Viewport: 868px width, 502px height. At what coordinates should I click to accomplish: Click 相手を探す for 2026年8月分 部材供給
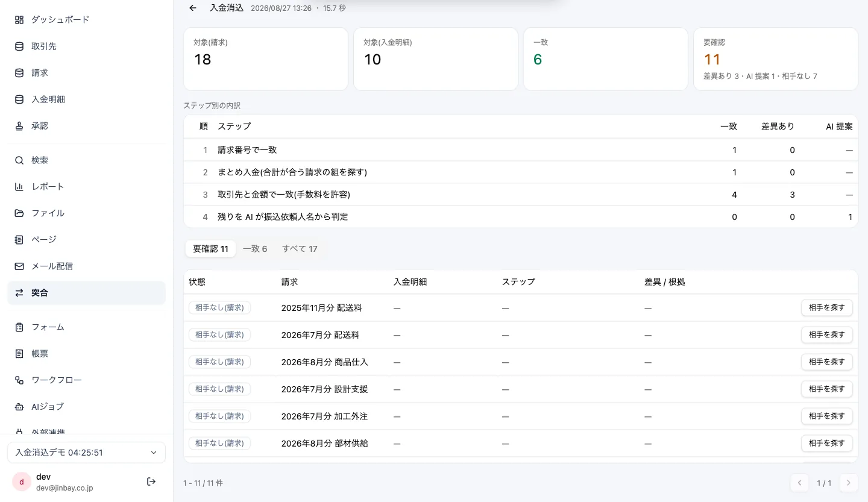pyautogui.click(x=826, y=443)
